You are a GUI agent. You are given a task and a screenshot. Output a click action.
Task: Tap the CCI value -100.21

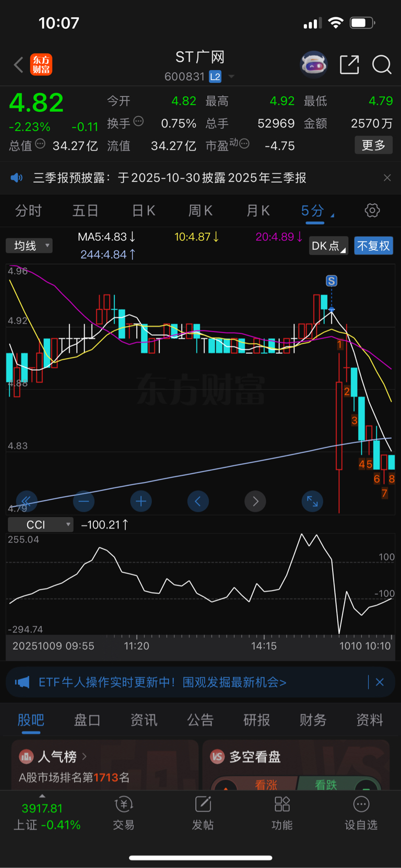point(104,525)
